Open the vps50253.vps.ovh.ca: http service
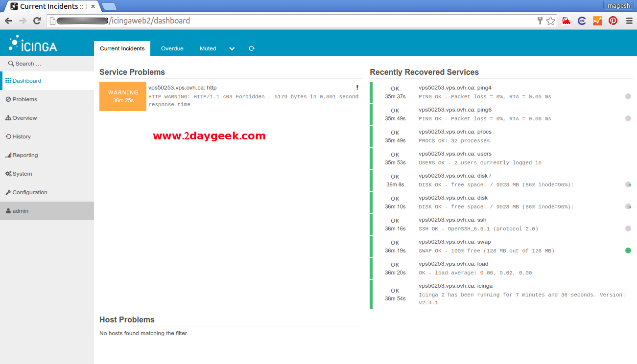Image resolution: width=637 pixels, height=364 pixels. (x=182, y=88)
